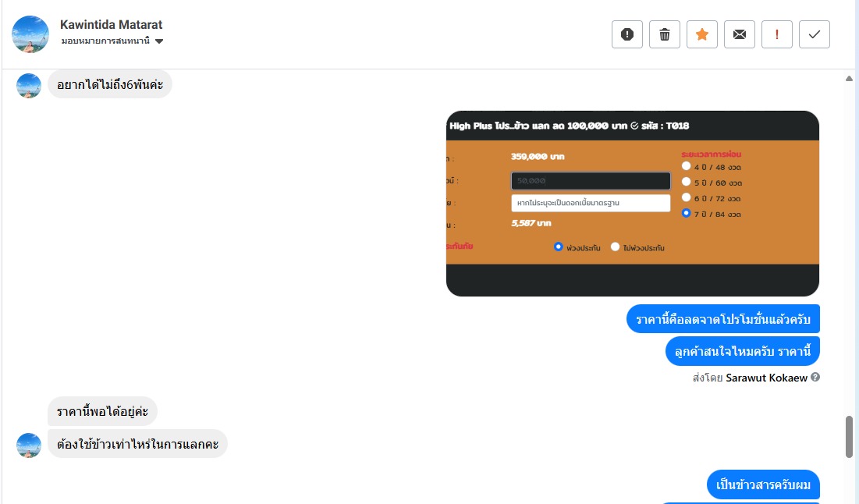This screenshot has width=859, height=504.
Task: Select the 7 ปี / 84 งวด option
Action: pyautogui.click(x=686, y=213)
